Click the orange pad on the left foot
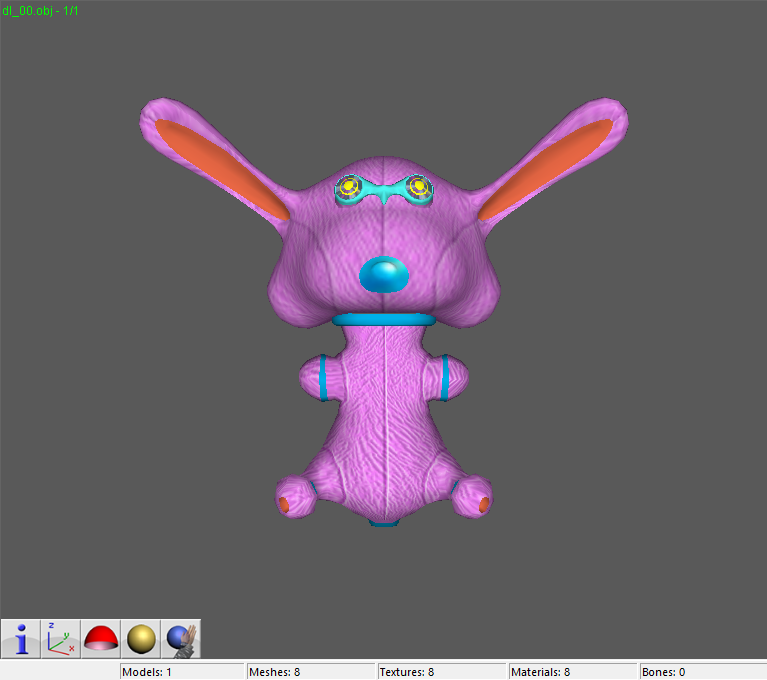This screenshot has height=680, width=767. pyautogui.click(x=284, y=504)
